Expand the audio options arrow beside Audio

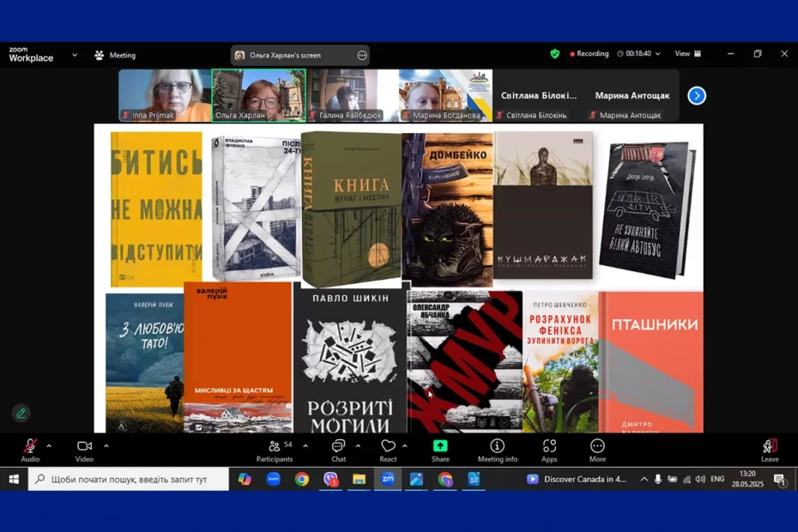coord(49,446)
